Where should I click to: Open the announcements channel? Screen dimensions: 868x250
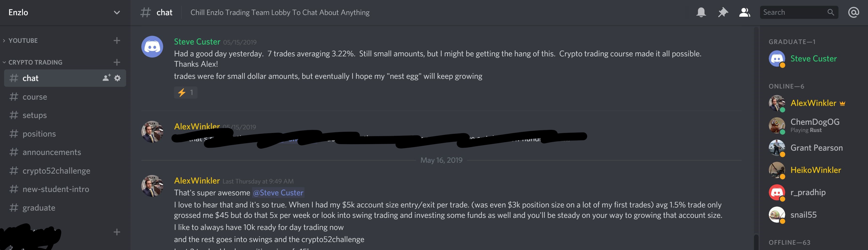pos(52,152)
